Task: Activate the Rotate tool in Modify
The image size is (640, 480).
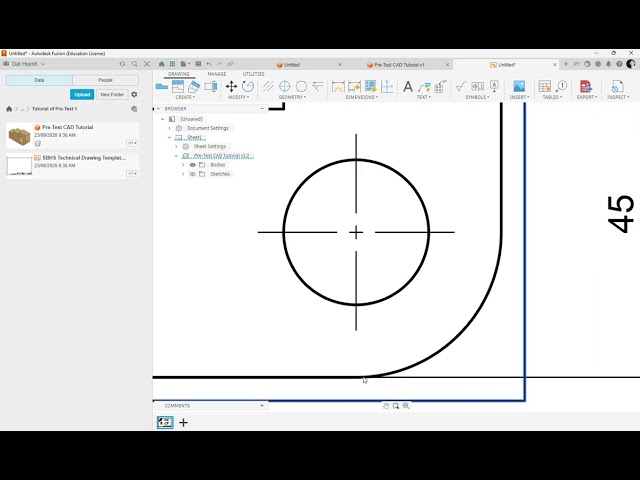Action: [x=248, y=86]
